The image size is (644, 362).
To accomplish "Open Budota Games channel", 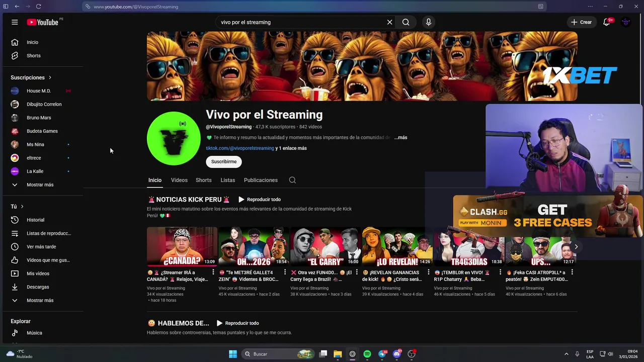I will coord(43,131).
